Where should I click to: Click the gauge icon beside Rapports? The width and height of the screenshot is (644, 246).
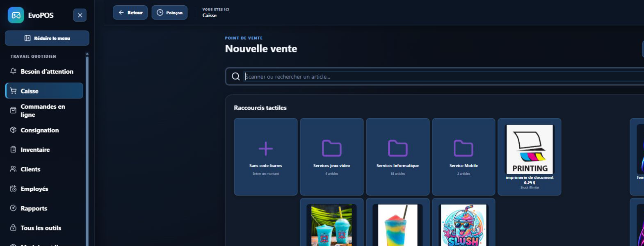(13, 208)
